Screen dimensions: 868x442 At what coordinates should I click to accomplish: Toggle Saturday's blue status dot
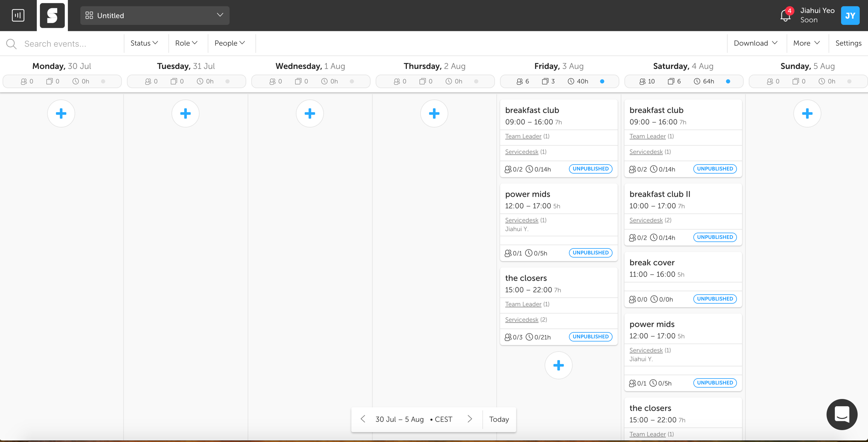(x=728, y=81)
